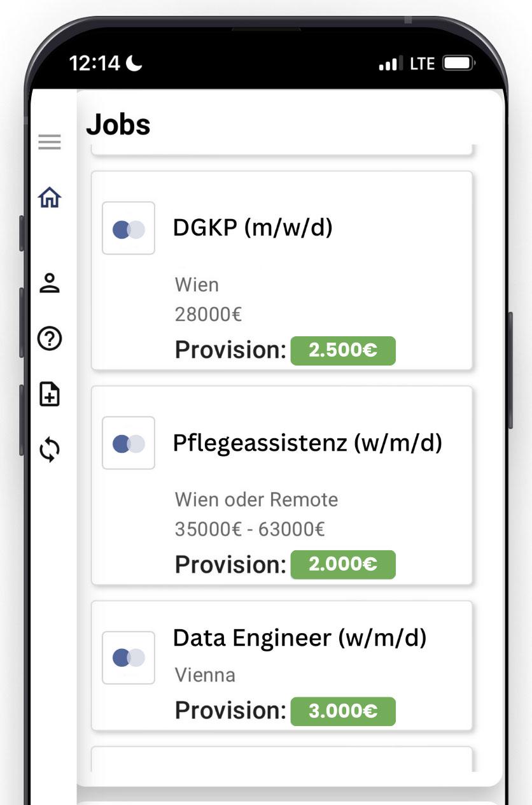Viewport: 532px width, 805px height.
Task: Click the Pflegeassistenz company logo
Action: (x=129, y=443)
